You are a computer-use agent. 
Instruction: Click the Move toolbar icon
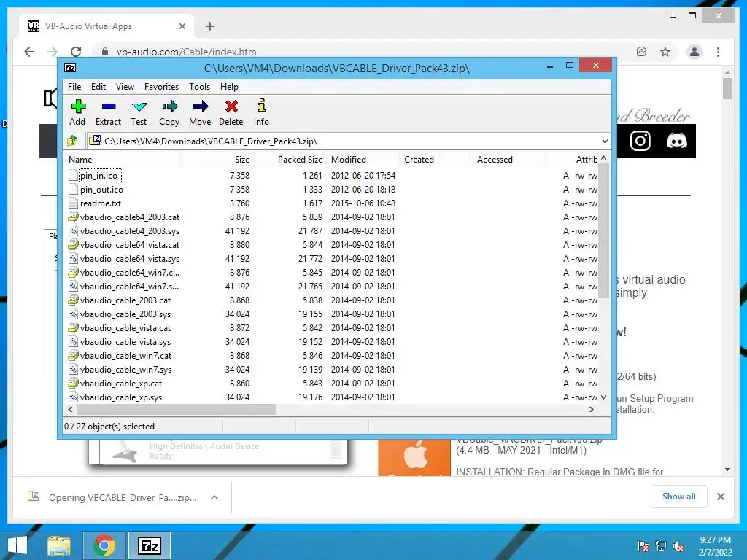pyautogui.click(x=201, y=106)
